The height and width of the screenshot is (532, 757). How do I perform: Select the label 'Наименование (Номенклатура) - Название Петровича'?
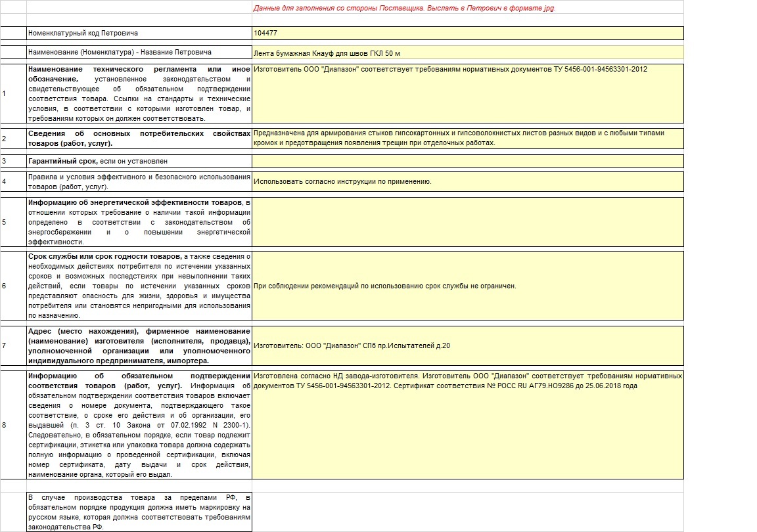pos(139,52)
